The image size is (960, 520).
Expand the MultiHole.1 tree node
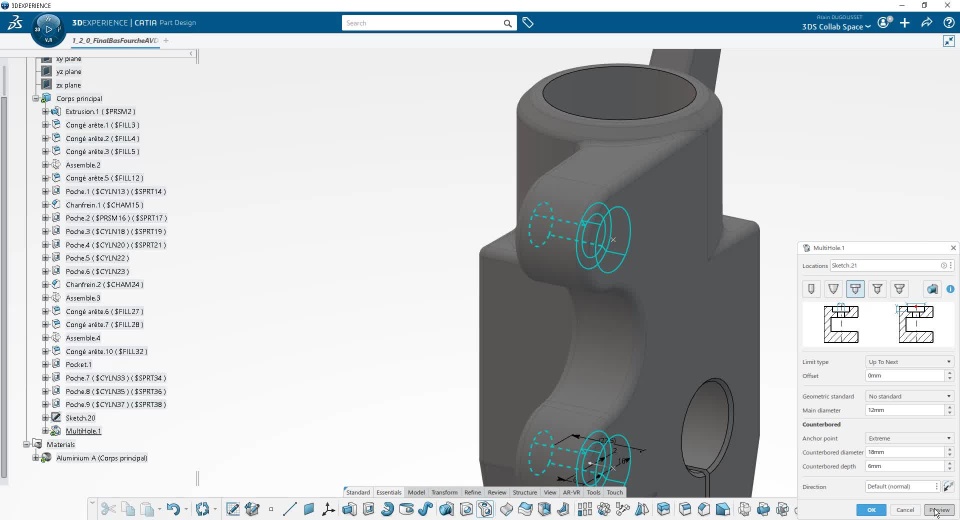[x=45, y=431]
